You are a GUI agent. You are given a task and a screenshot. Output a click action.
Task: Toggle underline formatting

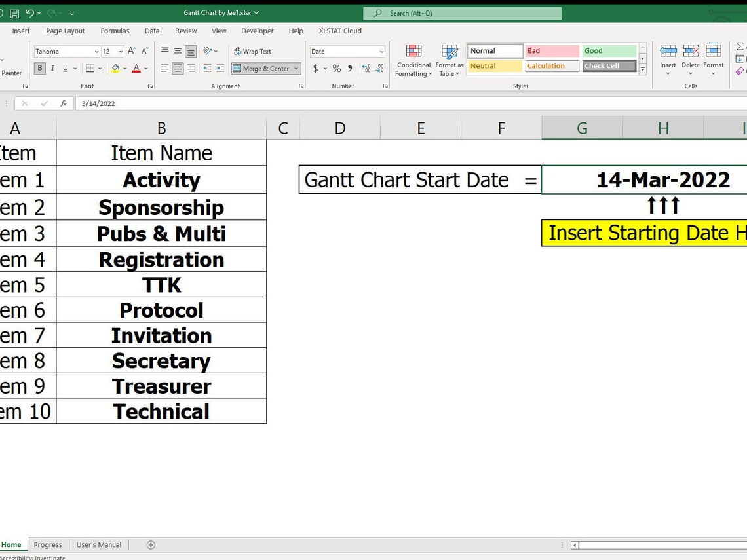point(64,68)
